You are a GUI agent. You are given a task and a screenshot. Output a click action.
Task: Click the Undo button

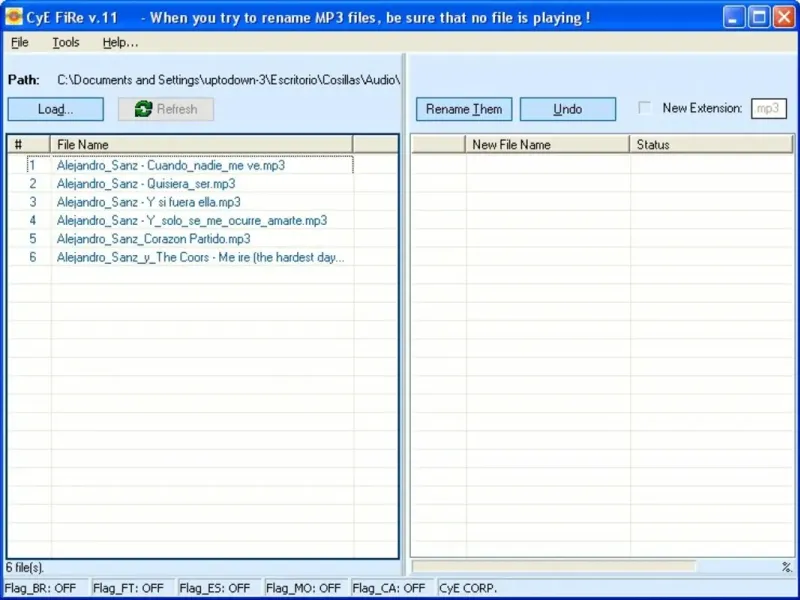click(567, 109)
